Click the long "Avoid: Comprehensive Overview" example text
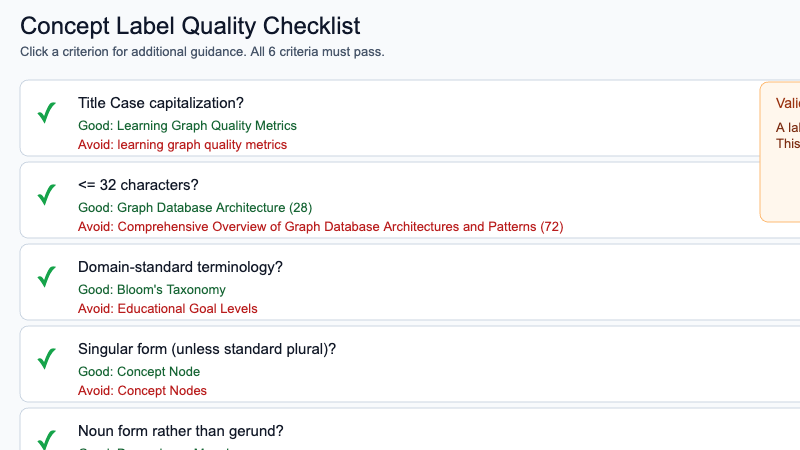The height and width of the screenshot is (450, 800). tap(320, 227)
